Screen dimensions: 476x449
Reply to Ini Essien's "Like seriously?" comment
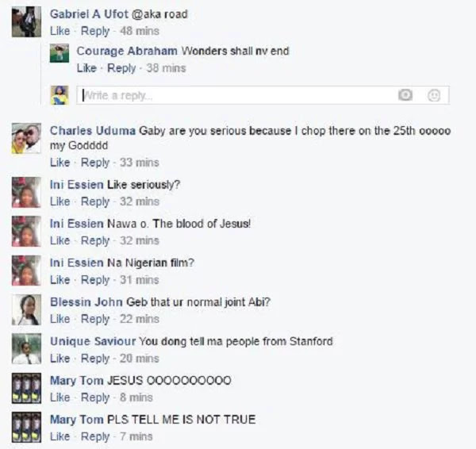(95, 201)
